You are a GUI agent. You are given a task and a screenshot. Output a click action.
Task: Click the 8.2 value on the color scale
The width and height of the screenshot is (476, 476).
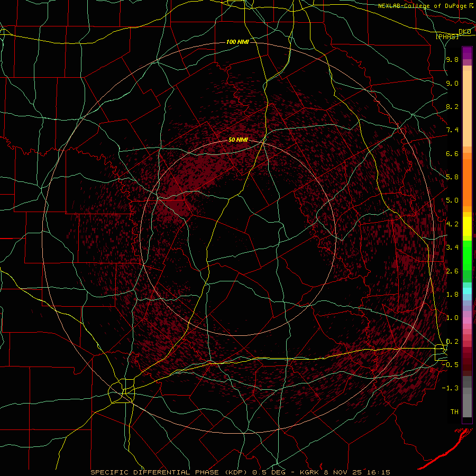tap(452, 106)
